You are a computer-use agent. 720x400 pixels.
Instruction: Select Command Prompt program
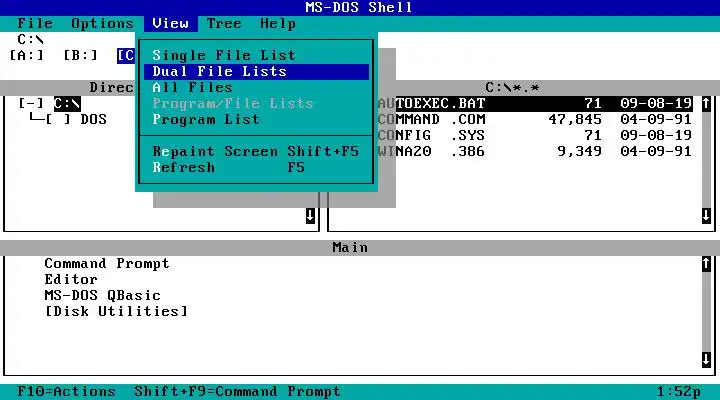[x=107, y=264]
